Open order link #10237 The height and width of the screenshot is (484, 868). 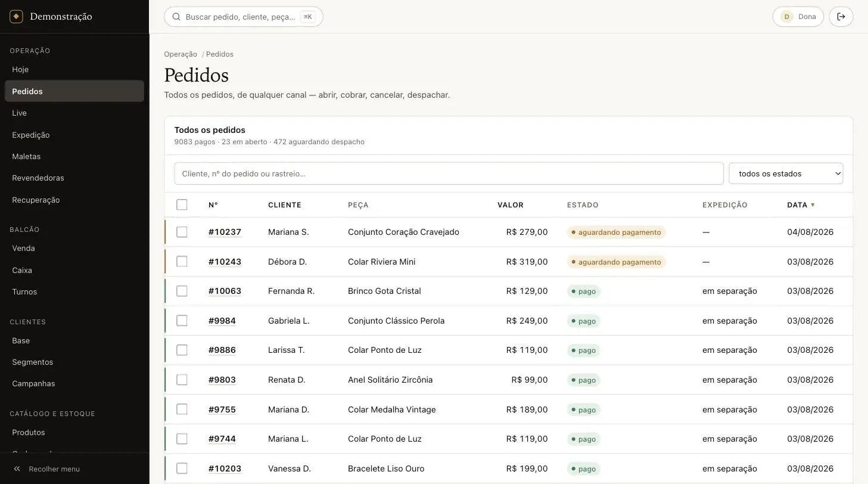pyautogui.click(x=225, y=232)
